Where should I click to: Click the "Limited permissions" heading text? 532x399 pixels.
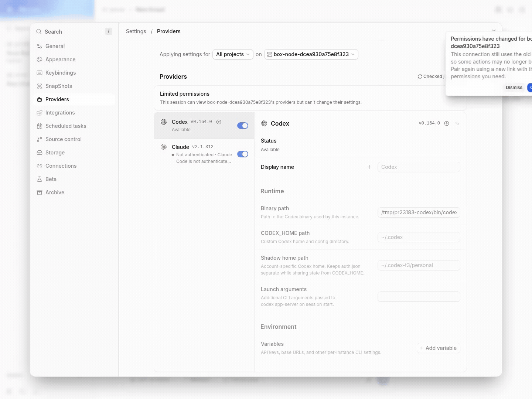[185, 94]
